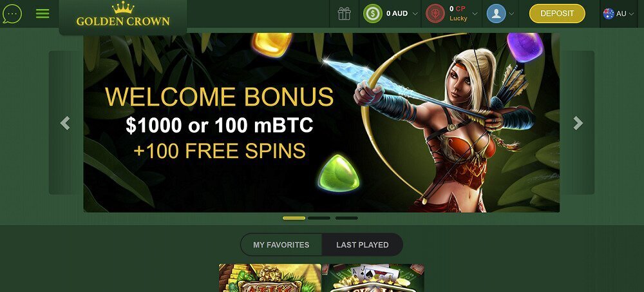Viewport: 644px width, 292px height.
Task: Click the yellow Deposit button
Action: click(557, 14)
